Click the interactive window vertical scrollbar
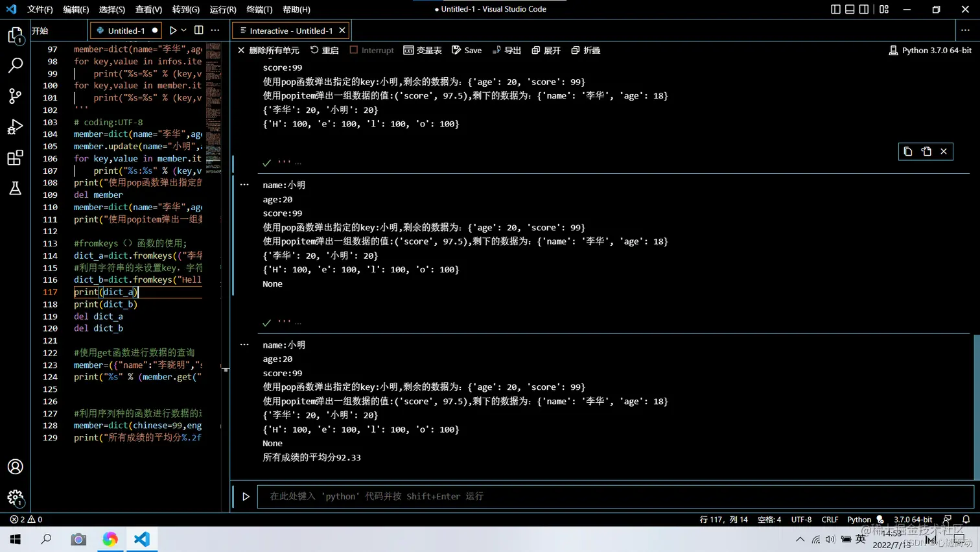980x552 pixels. (x=976, y=407)
